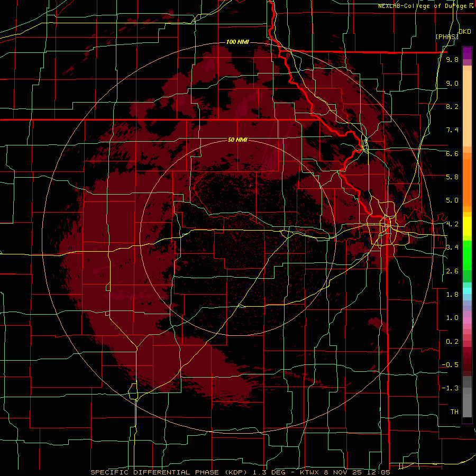The width and height of the screenshot is (476, 476).
Task: Click the 2.6 legend value
Action: (x=452, y=271)
